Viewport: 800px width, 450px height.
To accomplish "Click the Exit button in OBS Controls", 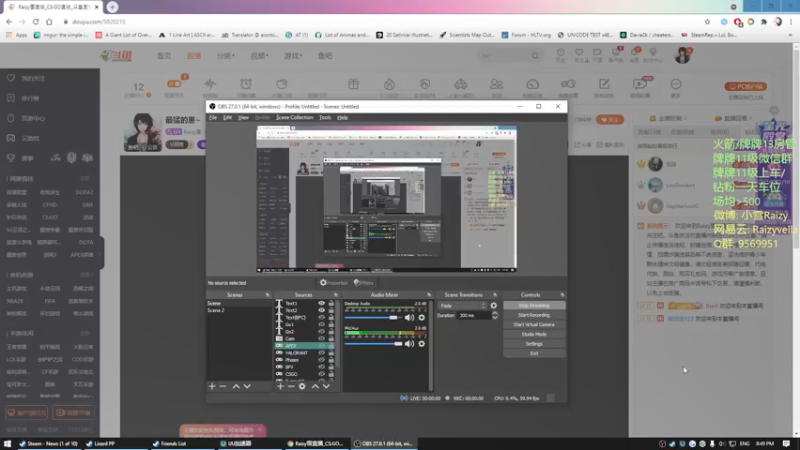I will (x=534, y=353).
